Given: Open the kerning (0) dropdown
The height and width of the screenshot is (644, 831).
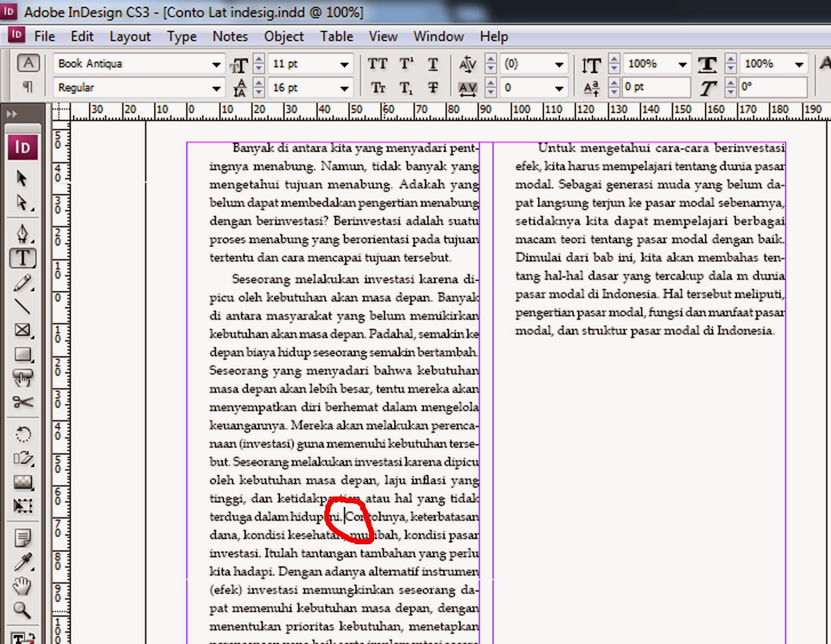Looking at the screenshot, I should click(559, 64).
